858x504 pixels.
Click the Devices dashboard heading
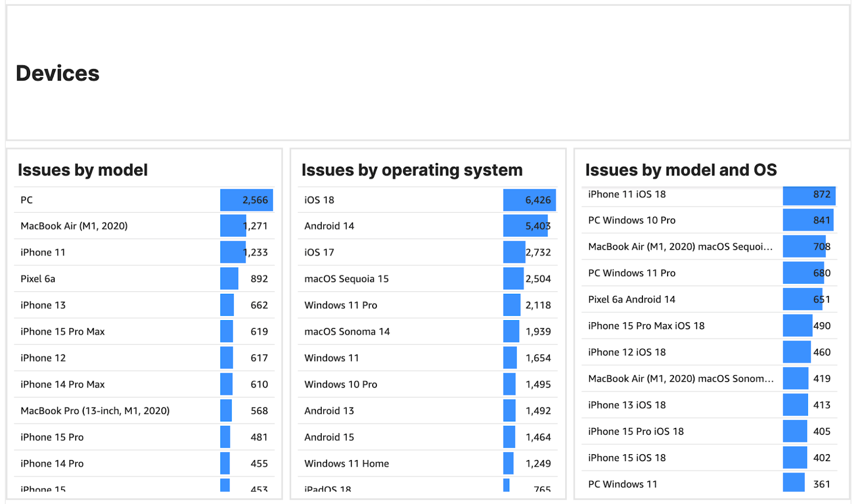57,73
